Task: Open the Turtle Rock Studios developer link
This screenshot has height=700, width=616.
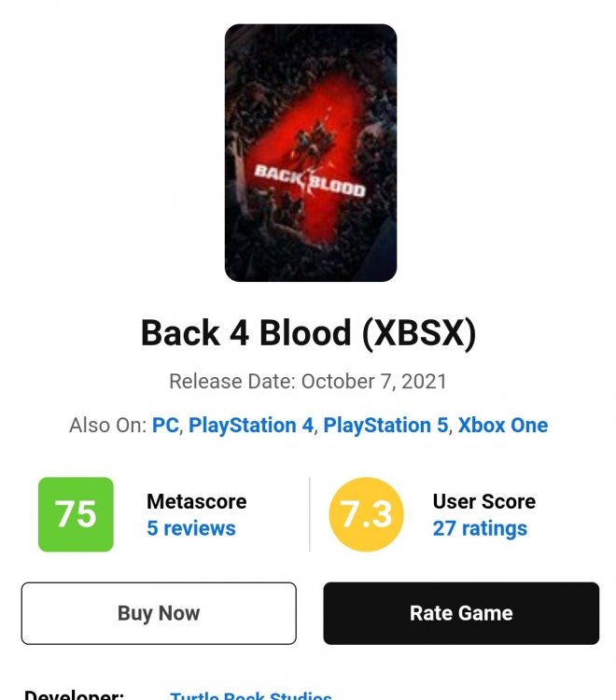Action: [x=250, y=694]
